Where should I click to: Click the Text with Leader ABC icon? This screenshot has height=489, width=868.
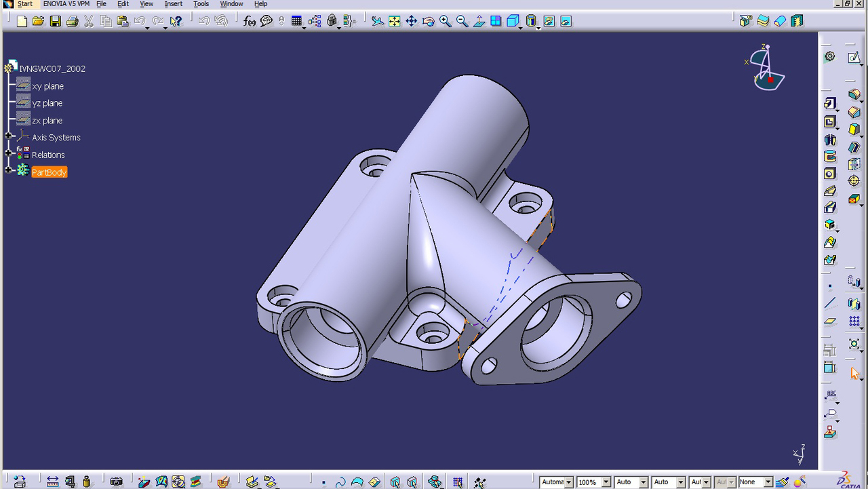coord(830,396)
